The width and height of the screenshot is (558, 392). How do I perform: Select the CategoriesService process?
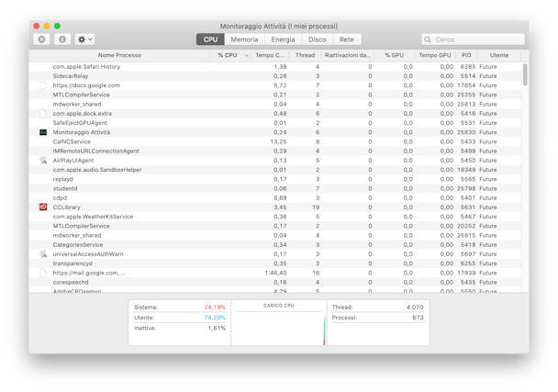(x=275, y=245)
